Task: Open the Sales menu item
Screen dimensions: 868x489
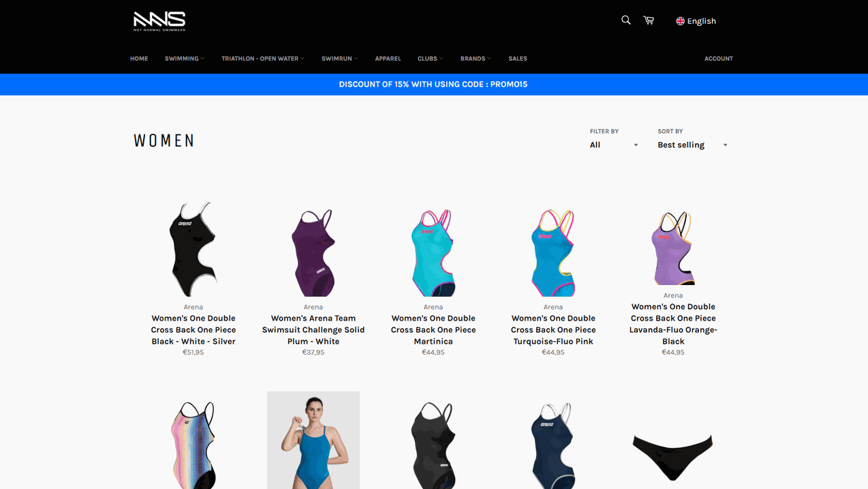Action: pyautogui.click(x=518, y=59)
